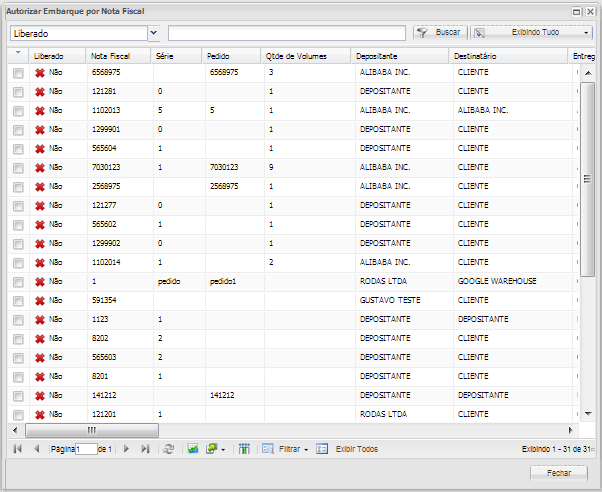Screen dimensions: 602x492
Task: Click red X icon for nota 7030123
Action: [40, 167]
